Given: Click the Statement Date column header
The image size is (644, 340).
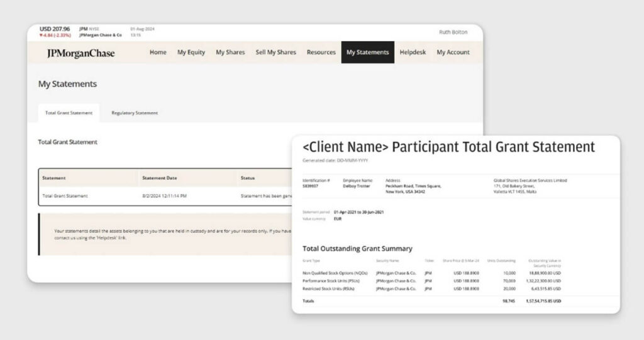Looking at the screenshot, I should [159, 178].
